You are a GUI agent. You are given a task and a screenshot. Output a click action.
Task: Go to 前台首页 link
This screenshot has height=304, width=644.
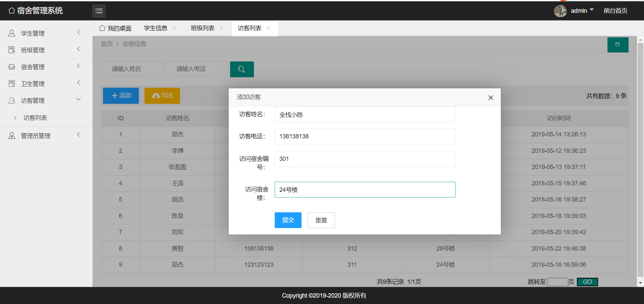click(x=615, y=11)
